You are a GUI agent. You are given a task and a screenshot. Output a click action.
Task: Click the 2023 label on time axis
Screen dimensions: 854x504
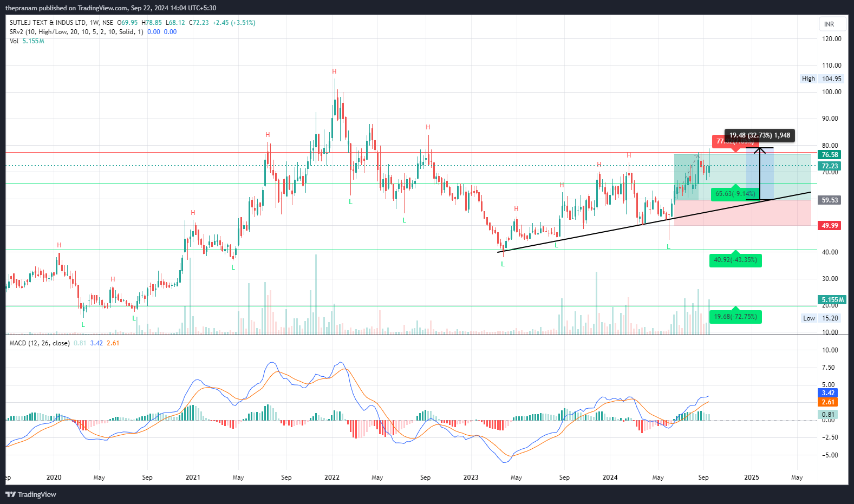coord(471,477)
